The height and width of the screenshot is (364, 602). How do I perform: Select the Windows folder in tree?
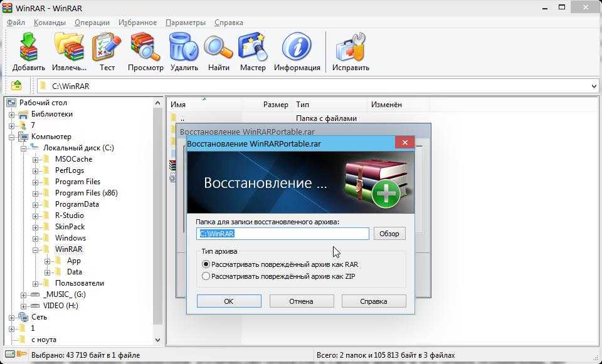(70, 238)
